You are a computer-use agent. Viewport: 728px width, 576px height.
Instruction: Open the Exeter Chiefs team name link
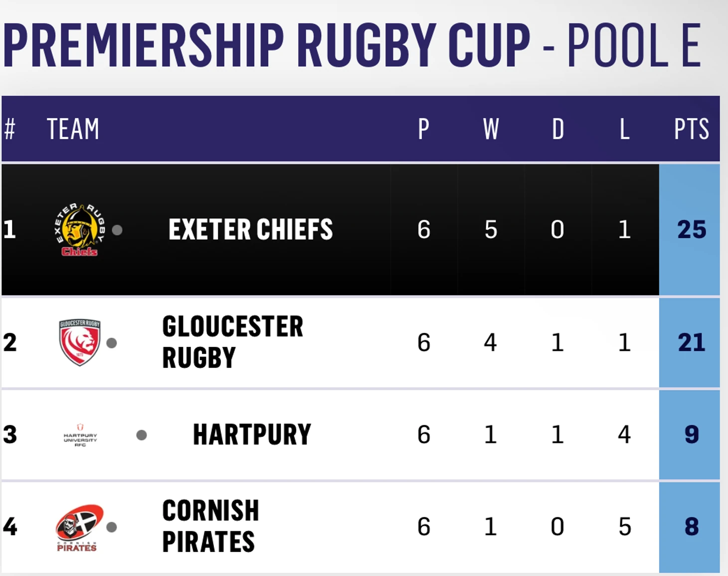tap(250, 230)
